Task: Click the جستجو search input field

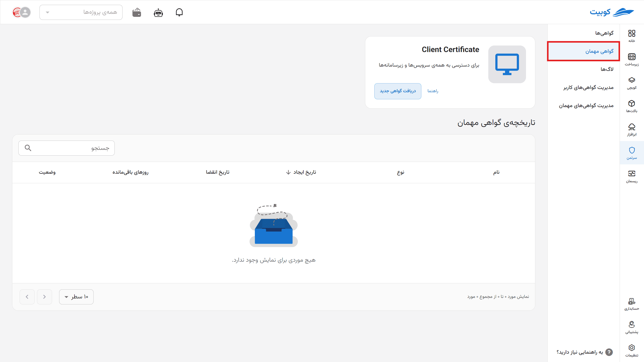Action: [66, 148]
